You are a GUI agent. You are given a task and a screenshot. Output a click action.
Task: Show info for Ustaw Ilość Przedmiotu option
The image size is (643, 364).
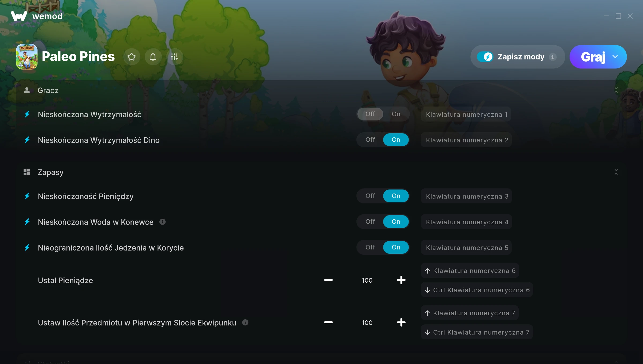coord(245,322)
